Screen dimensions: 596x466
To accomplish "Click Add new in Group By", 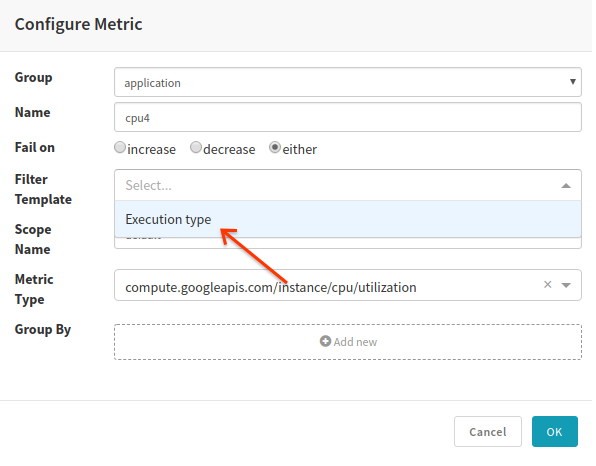I will tap(348, 342).
